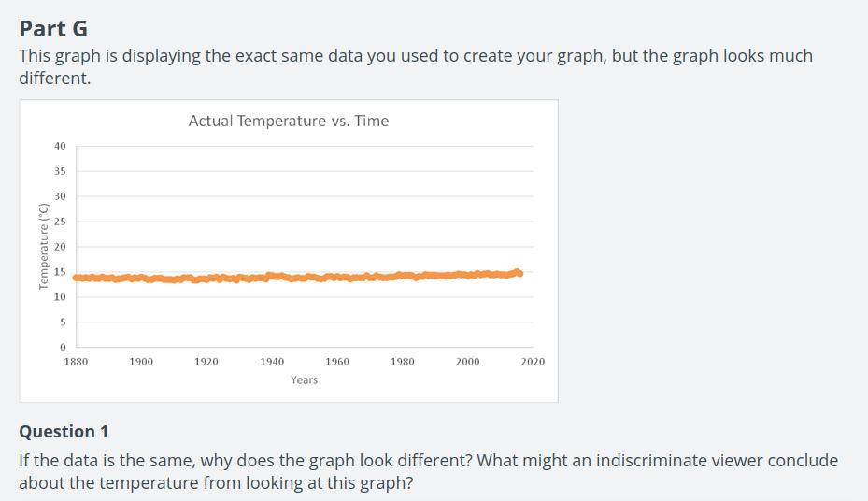Click the Years x-axis label
The width and height of the screenshot is (868, 501).
click(304, 379)
